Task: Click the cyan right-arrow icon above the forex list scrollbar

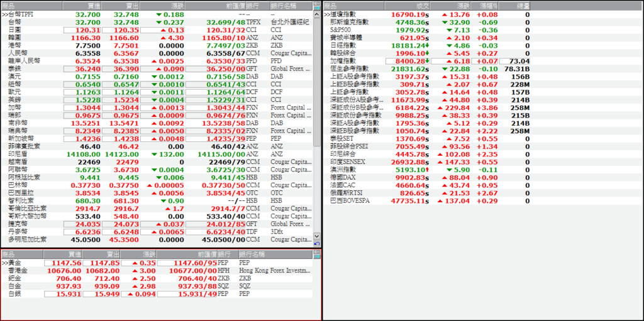Action: 317,8
